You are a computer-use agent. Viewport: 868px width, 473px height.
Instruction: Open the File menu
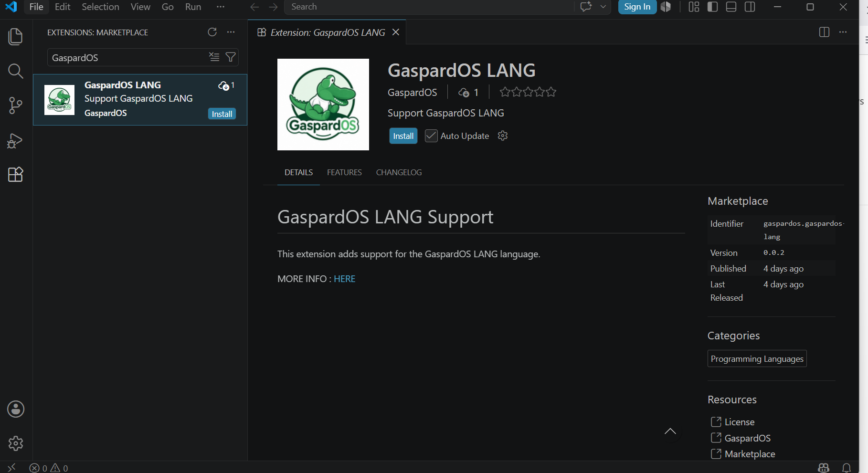point(36,7)
